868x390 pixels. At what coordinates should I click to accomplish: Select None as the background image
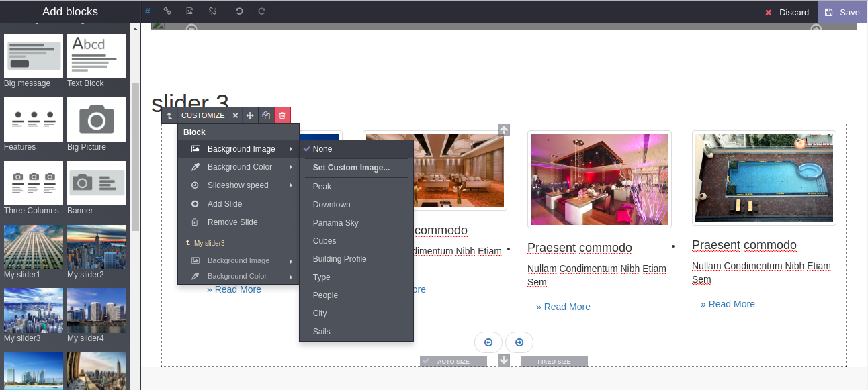(x=356, y=149)
